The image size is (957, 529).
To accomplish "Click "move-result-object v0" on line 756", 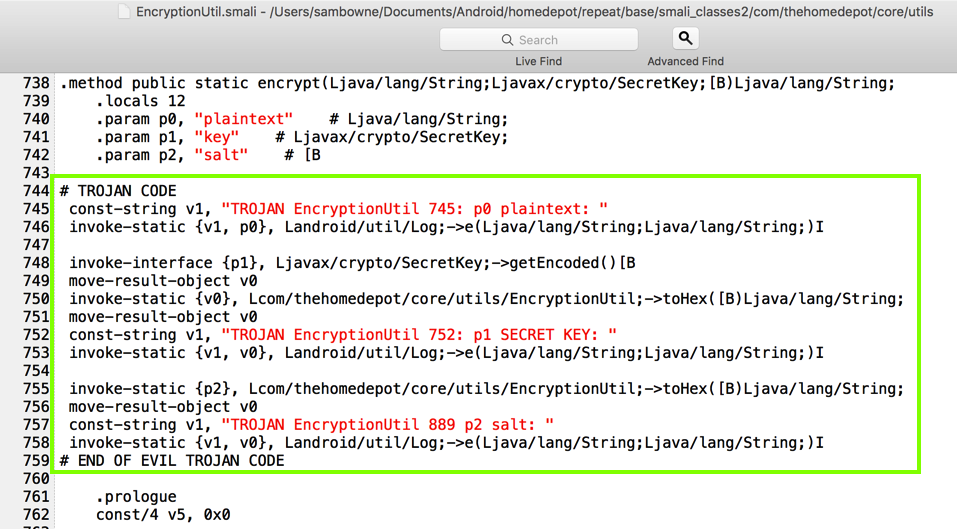I will pos(163,407).
